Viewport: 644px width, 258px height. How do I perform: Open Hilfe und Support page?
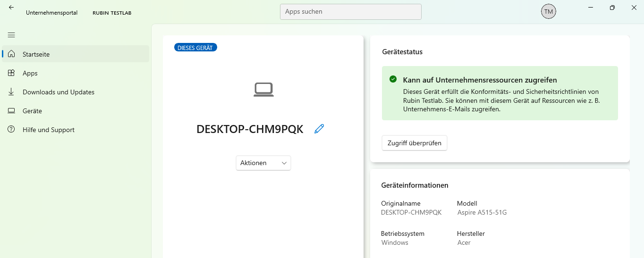point(48,130)
